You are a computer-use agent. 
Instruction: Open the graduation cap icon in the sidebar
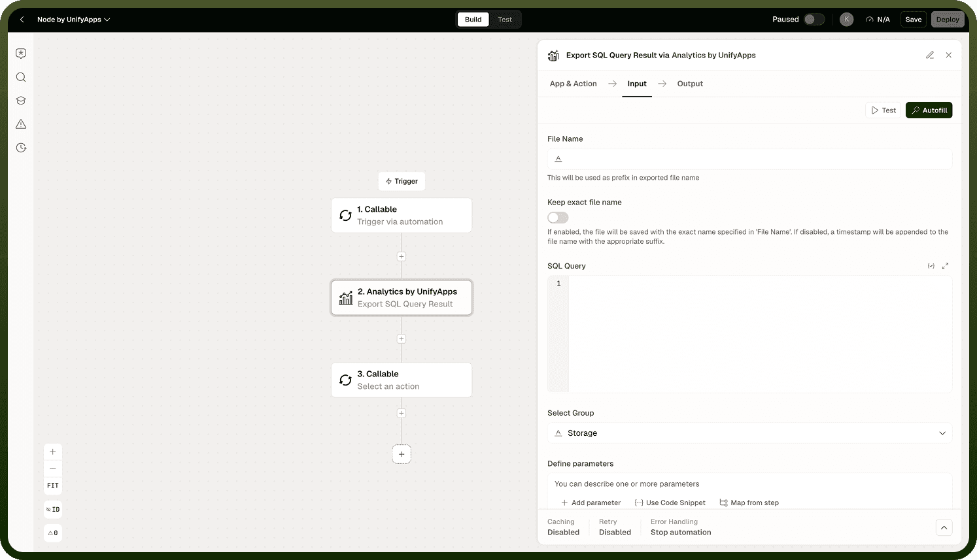(21, 101)
